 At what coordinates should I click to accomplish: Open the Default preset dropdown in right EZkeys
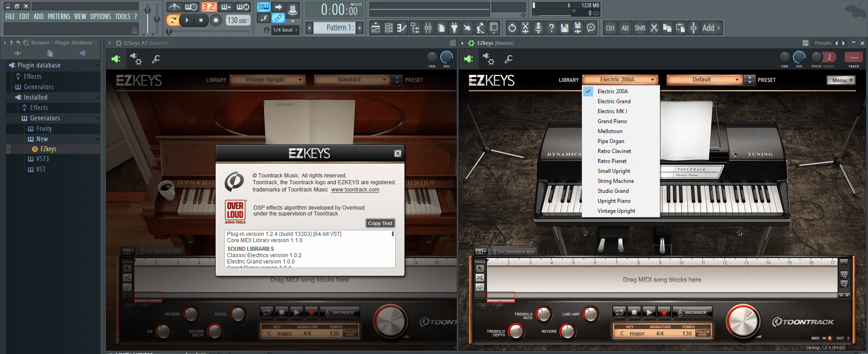pyautogui.click(x=704, y=80)
